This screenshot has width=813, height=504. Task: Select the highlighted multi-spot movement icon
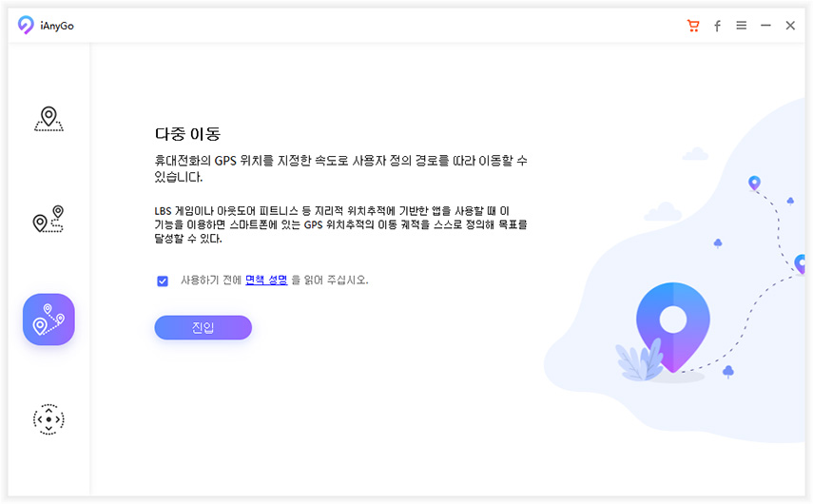pyautogui.click(x=48, y=320)
